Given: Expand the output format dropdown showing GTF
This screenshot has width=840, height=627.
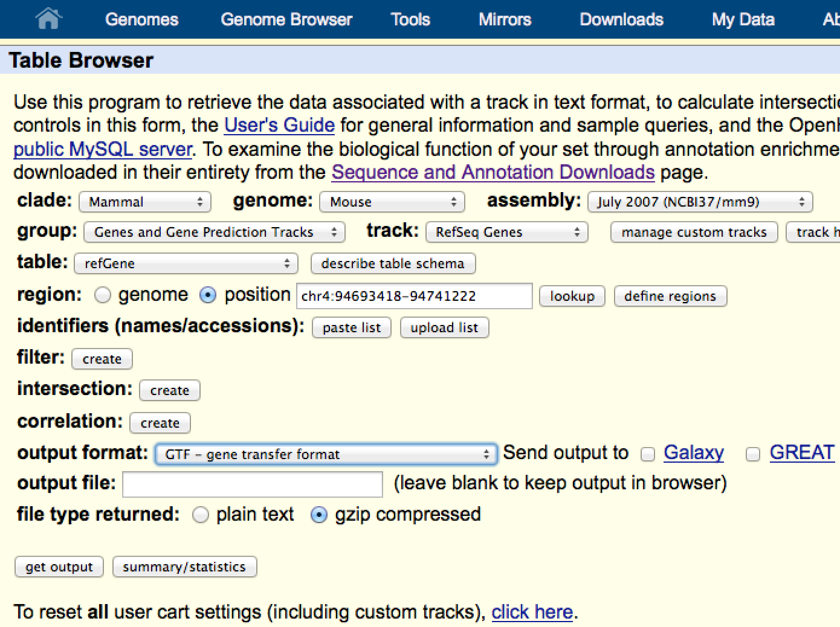Looking at the screenshot, I should coord(326,454).
